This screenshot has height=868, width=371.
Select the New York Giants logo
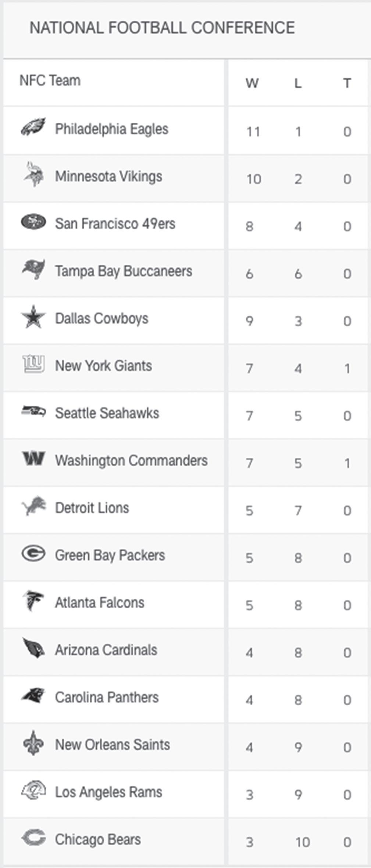33,364
